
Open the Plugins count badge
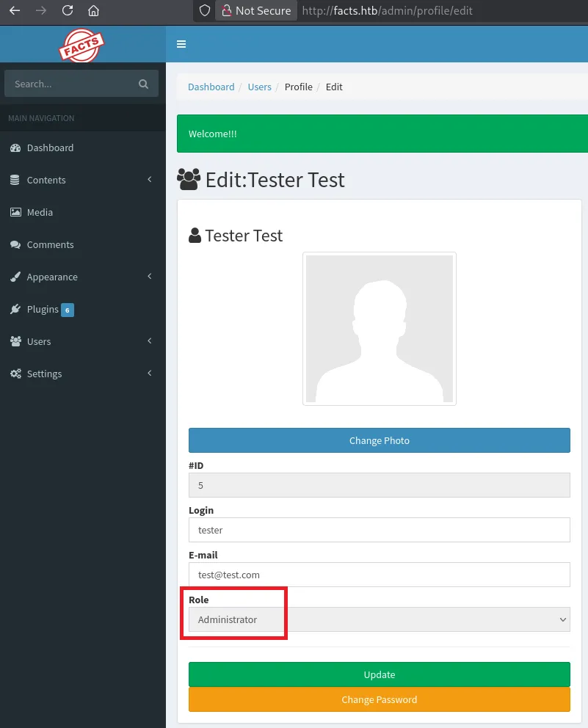67,310
